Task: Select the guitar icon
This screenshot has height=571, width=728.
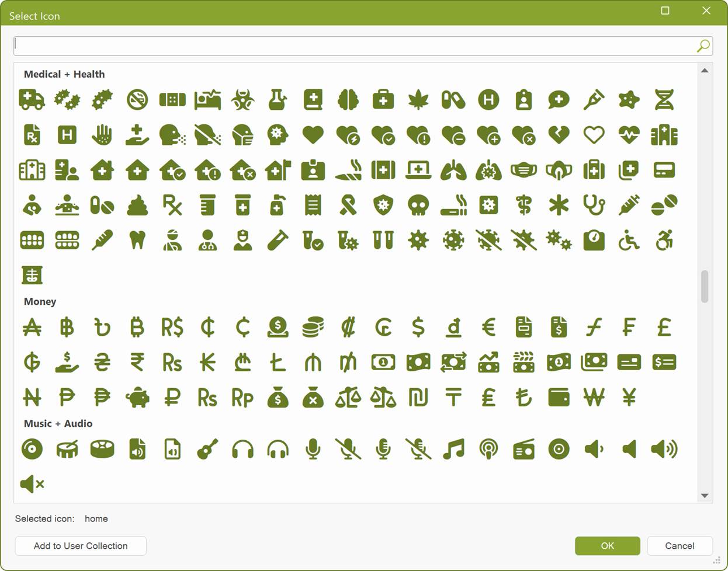Action: [x=207, y=450]
